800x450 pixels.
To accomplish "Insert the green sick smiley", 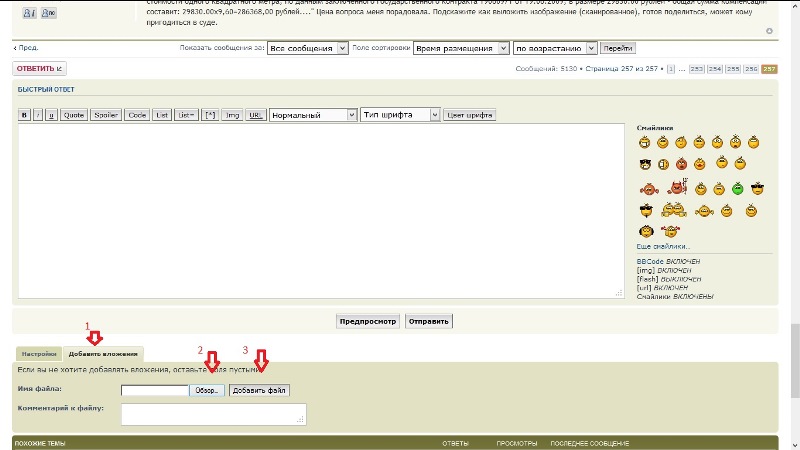I will (736, 188).
